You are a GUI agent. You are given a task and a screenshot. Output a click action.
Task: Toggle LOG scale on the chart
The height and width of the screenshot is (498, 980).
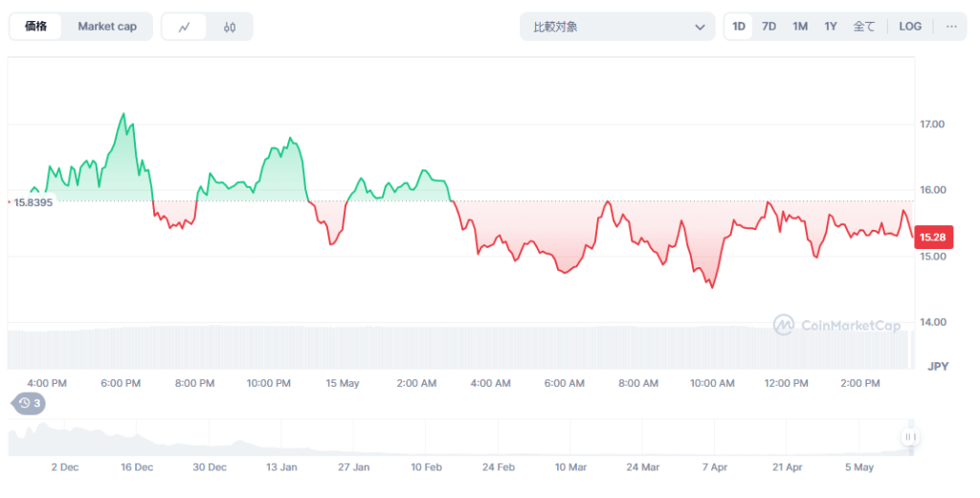click(x=910, y=27)
